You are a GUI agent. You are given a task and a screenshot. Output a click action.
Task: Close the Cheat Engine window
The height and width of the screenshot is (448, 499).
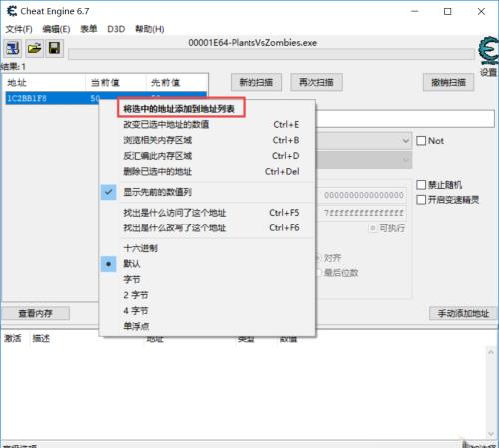pos(481,11)
